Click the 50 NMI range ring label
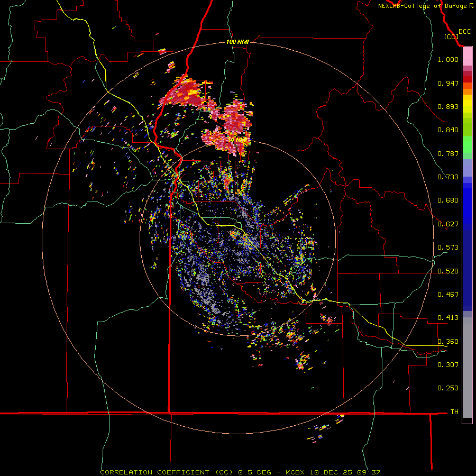The width and height of the screenshot is (476, 476). click(237, 140)
